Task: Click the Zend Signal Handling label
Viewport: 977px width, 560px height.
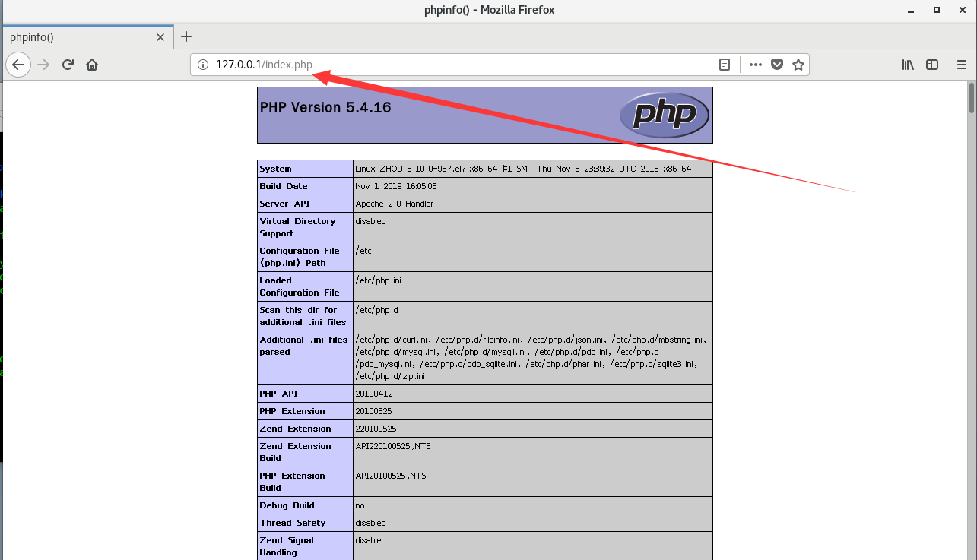Action: [x=287, y=546]
